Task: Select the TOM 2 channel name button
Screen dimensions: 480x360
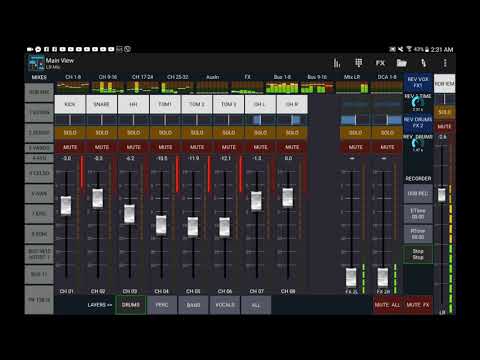Action: tap(197, 104)
